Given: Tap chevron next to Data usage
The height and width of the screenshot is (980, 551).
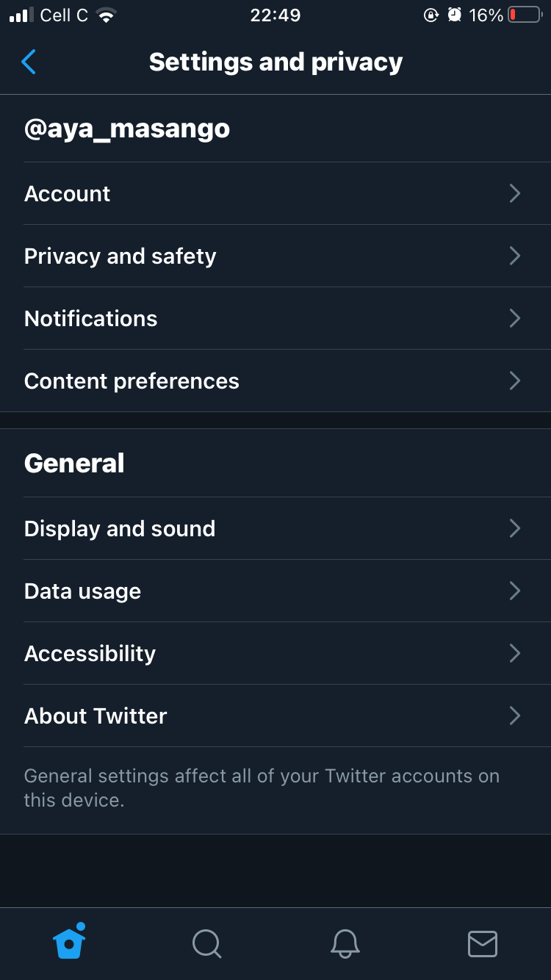Looking at the screenshot, I should coord(514,591).
